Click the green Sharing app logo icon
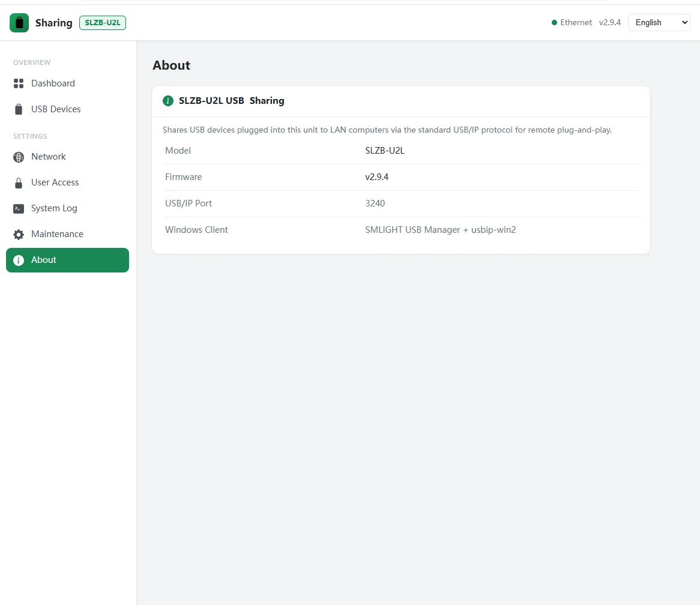700x605 pixels. point(19,23)
